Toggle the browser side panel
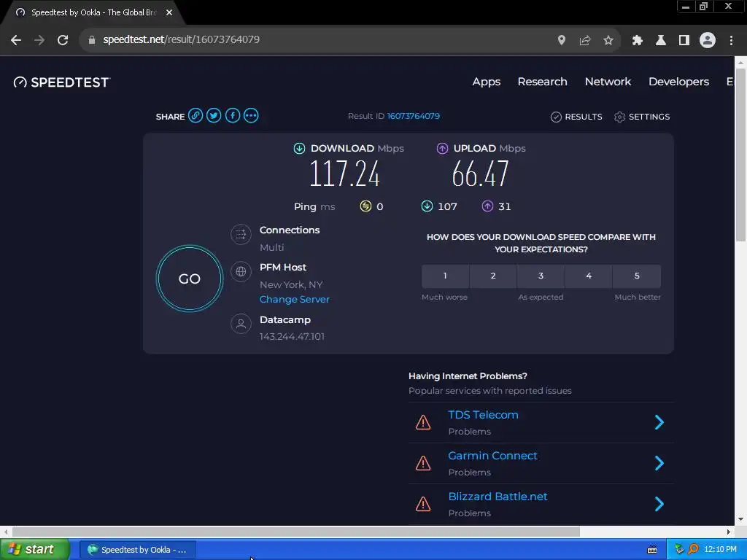The width and height of the screenshot is (747, 560). [x=684, y=40]
